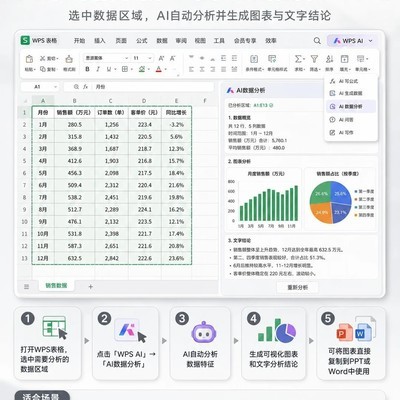Add a new sheet with the plus icon
Screen dimensions: 400x400
(90, 287)
